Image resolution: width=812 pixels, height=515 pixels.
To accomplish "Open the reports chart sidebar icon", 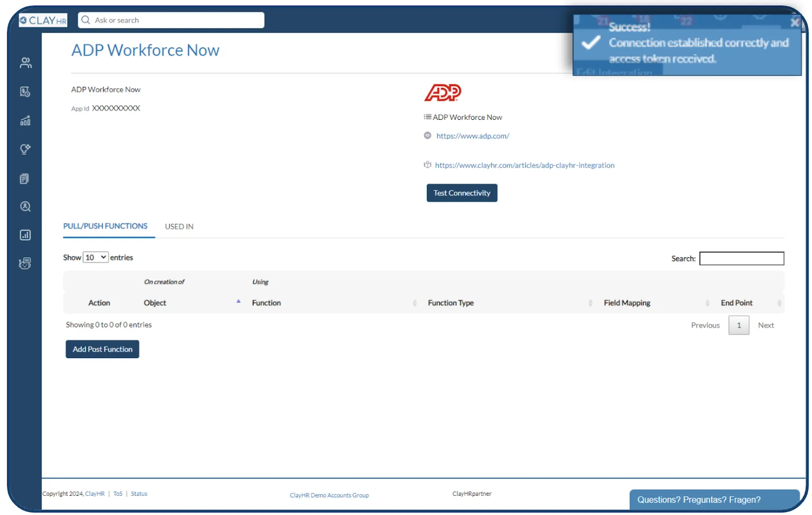I will 25,235.
